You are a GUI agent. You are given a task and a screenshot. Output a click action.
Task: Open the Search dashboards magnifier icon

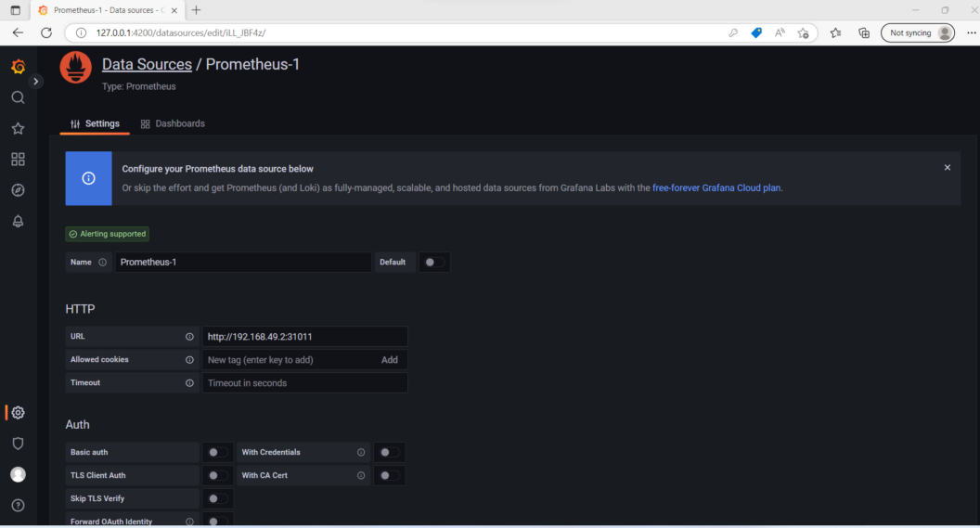click(18, 97)
